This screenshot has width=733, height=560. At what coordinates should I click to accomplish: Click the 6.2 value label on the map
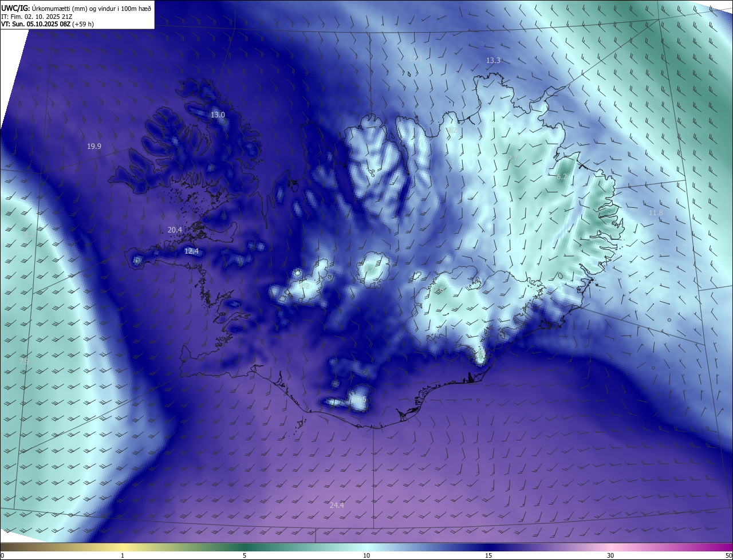562,177
